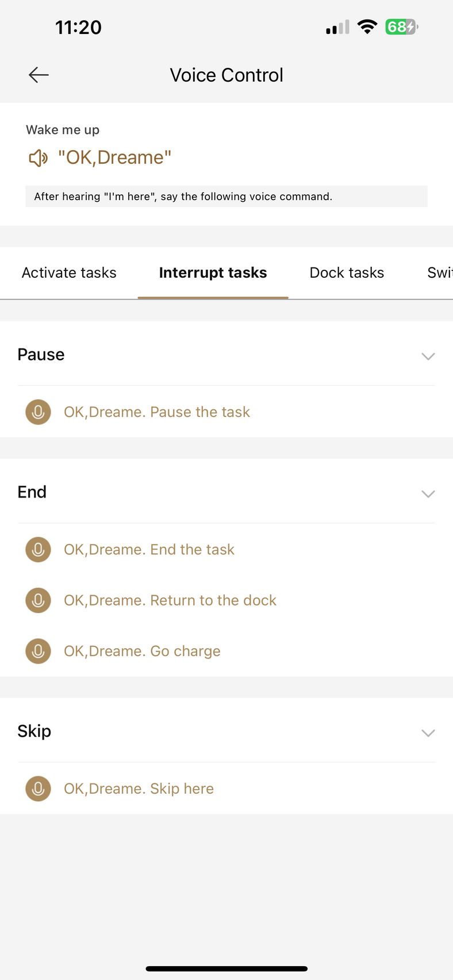The height and width of the screenshot is (980, 453).
Task: Tap the back arrow icon
Action: coord(39,75)
